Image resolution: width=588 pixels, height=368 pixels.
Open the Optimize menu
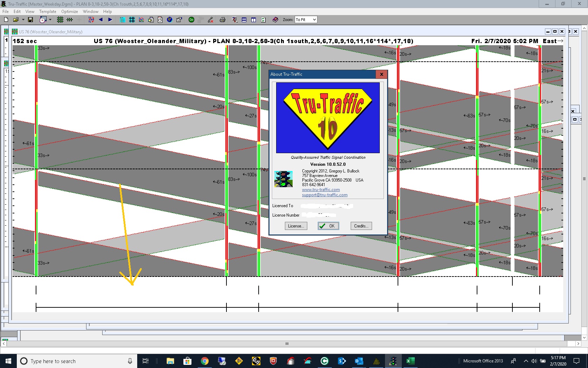[x=70, y=12]
